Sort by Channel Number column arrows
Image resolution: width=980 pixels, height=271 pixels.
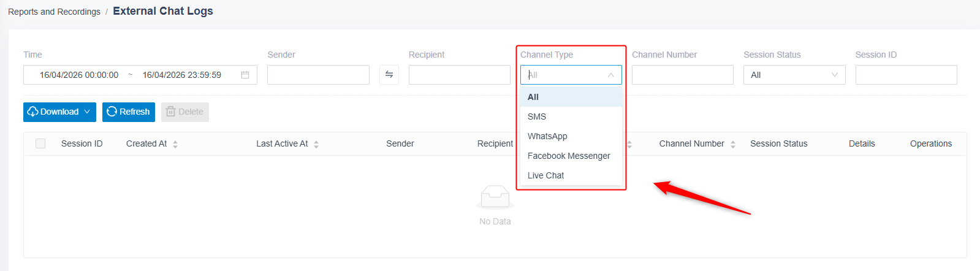[733, 144]
